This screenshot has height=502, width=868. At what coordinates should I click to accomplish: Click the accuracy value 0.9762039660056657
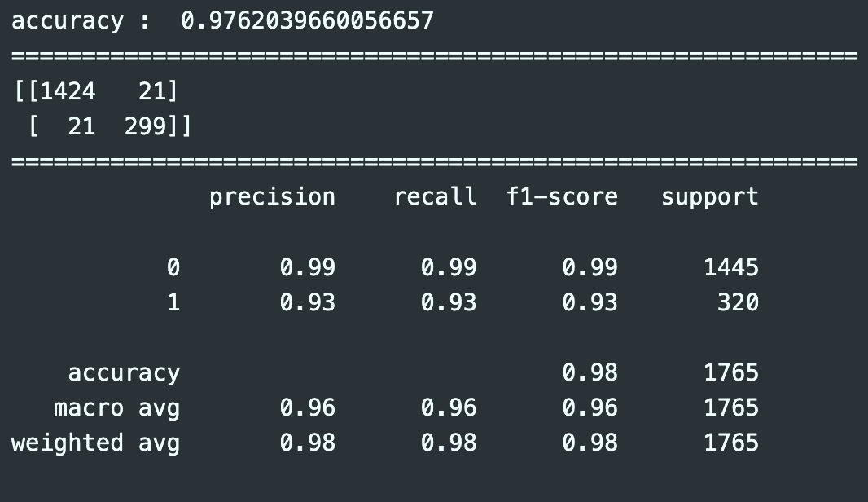pos(307,20)
